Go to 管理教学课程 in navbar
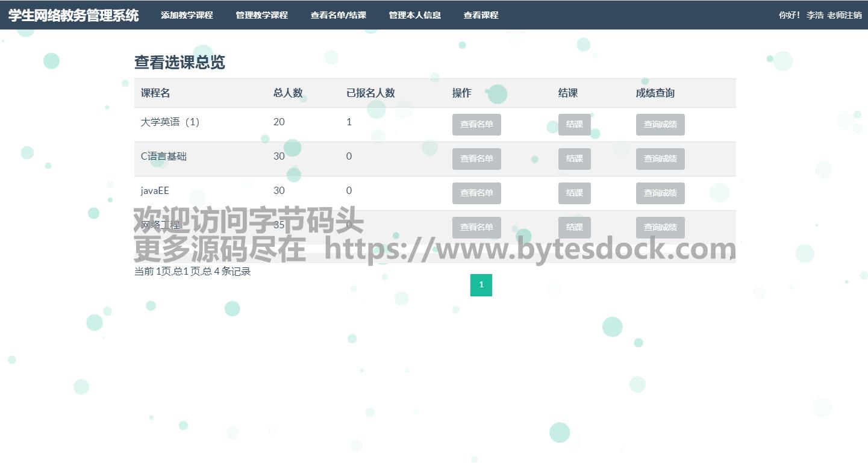The image size is (868, 468). coord(261,15)
